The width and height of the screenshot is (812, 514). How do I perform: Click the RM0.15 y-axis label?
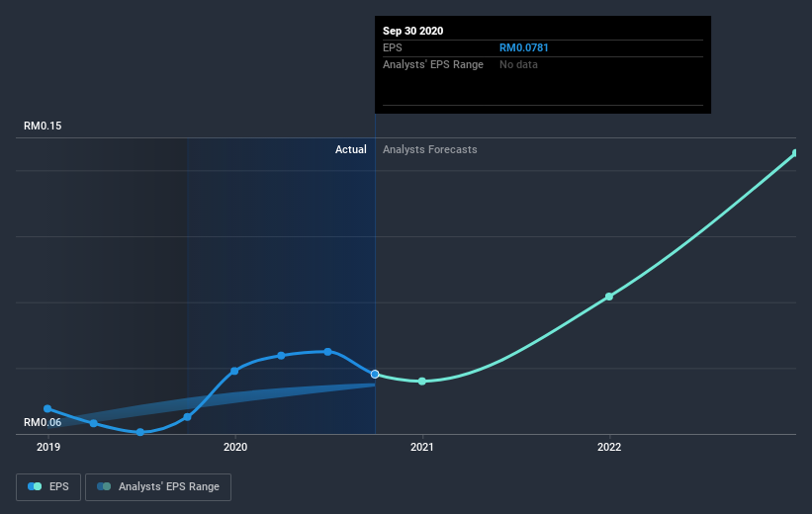[43, 126]
